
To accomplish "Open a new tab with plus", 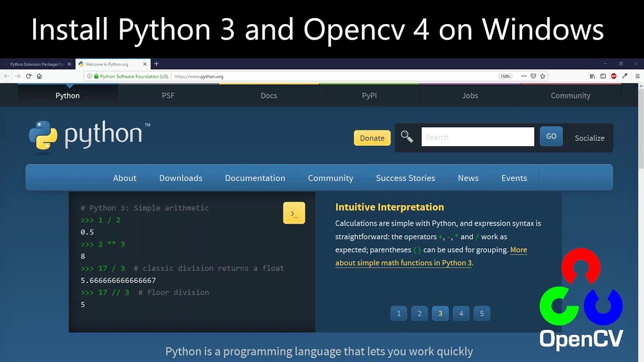I will coord(156,64).
